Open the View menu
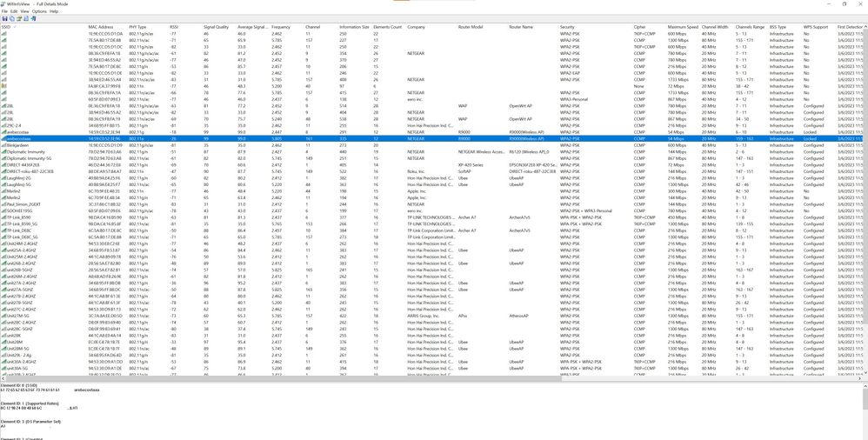Screen dimensions: 868x440 click(x=25, y=11)
